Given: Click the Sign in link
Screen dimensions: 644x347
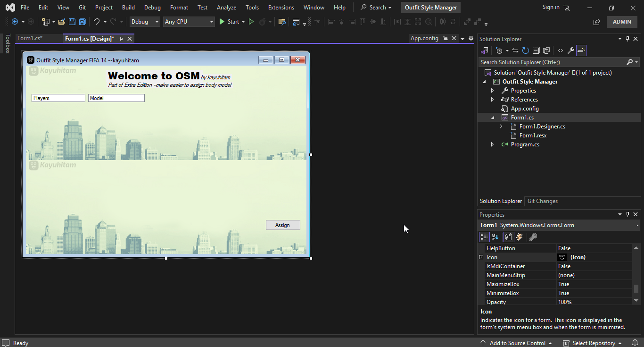Looking at the screenshot, I should click(551, 7).
